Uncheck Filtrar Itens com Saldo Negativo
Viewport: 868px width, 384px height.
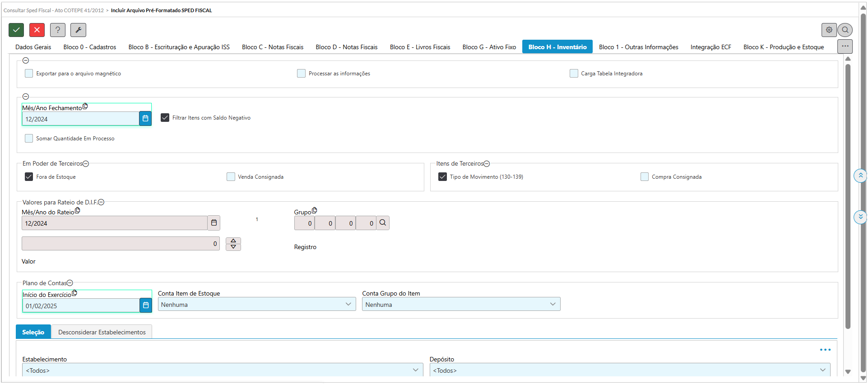165,118
